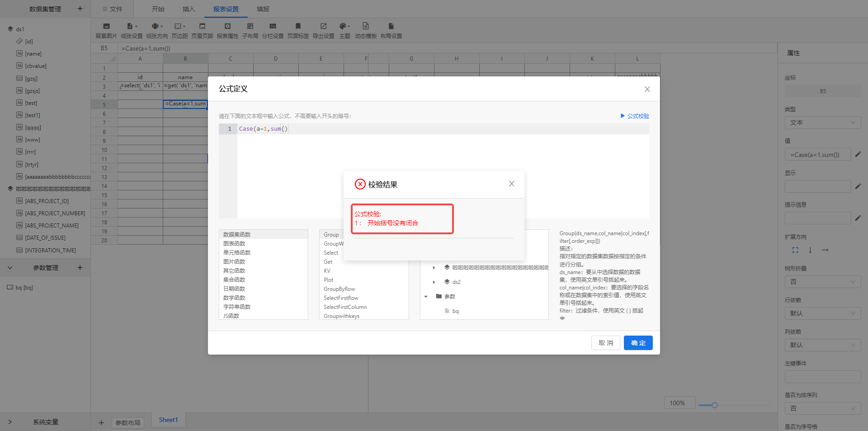Add a new dataset with plus icon
868x431 pixels.
80,9
